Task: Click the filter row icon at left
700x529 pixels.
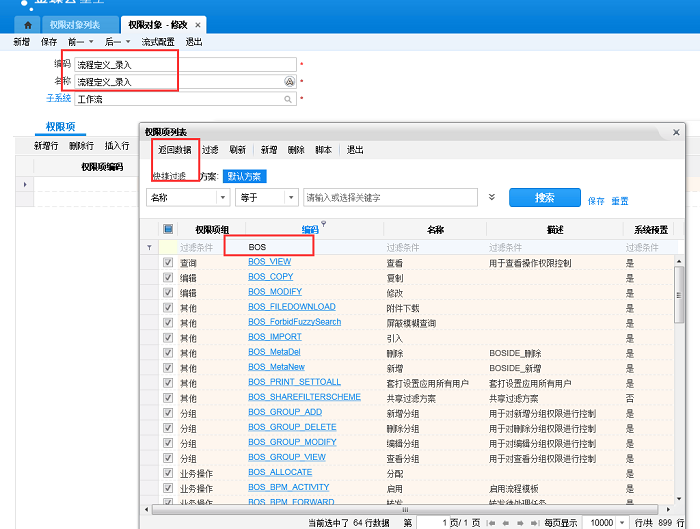Action: [x=150, y=247]
